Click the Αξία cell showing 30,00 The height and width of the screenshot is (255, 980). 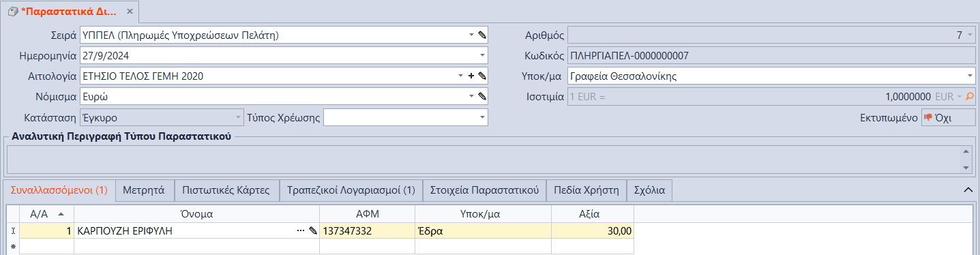[593, 231]
